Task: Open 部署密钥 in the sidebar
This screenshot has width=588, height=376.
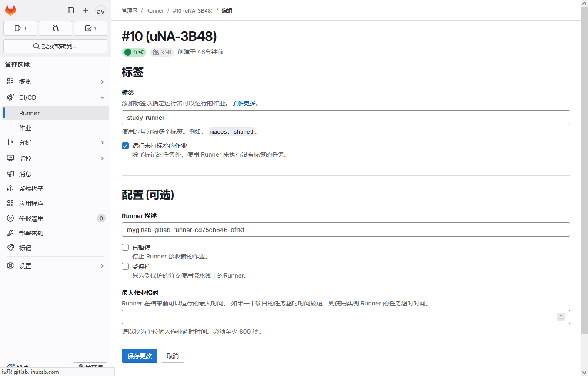Action: point(31,233)
